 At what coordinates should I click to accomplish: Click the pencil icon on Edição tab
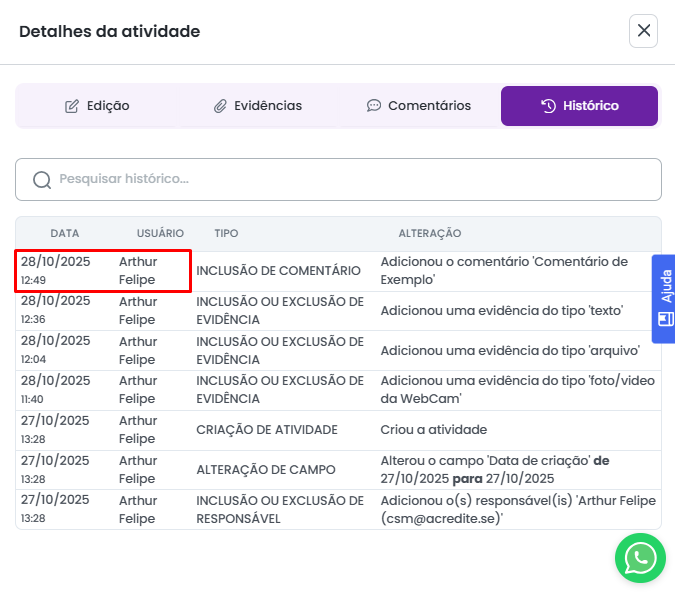click(x=72, y=106)
